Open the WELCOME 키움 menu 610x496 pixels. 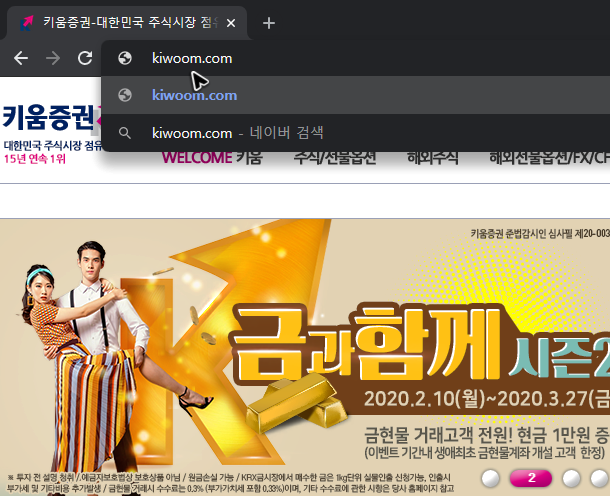212,158
